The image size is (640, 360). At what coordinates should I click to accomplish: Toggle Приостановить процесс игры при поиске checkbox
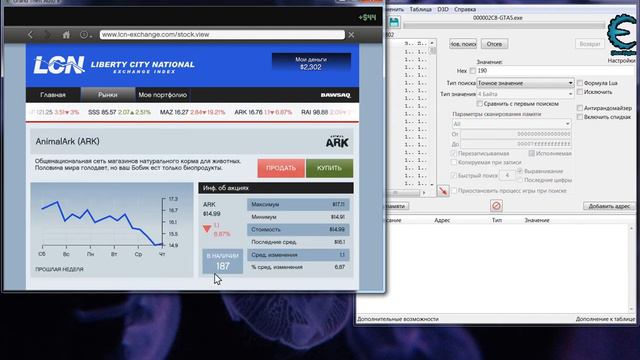click(453, 191)
